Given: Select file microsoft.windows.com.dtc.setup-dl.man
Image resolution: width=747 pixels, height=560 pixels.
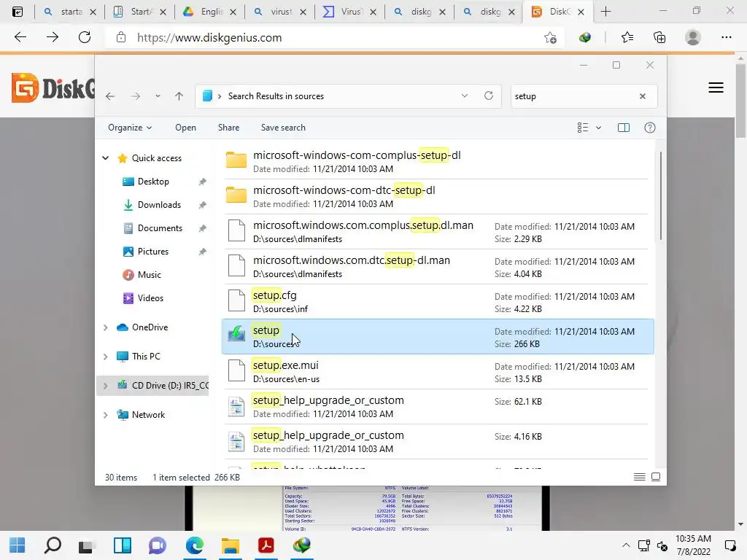Looking at the screenshot, I should click(438, 267).
